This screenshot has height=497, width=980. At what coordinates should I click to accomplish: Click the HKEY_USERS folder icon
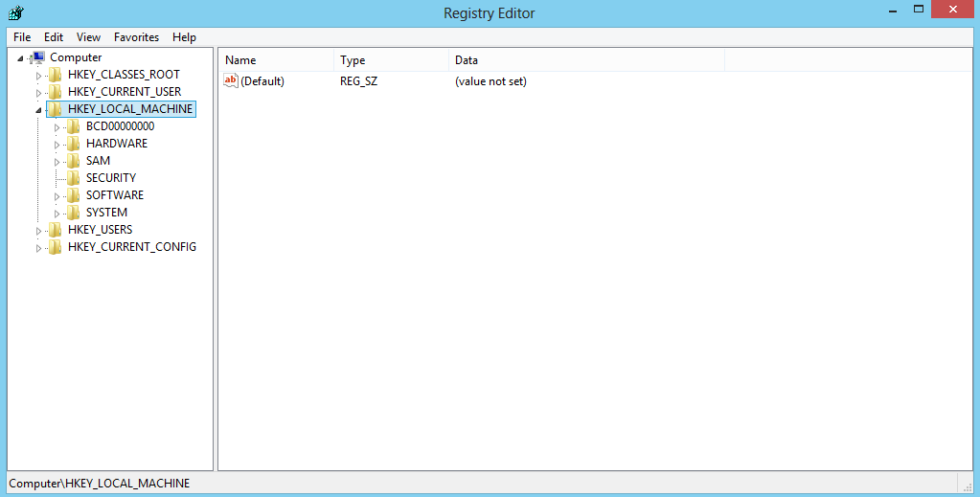(55, 230)
